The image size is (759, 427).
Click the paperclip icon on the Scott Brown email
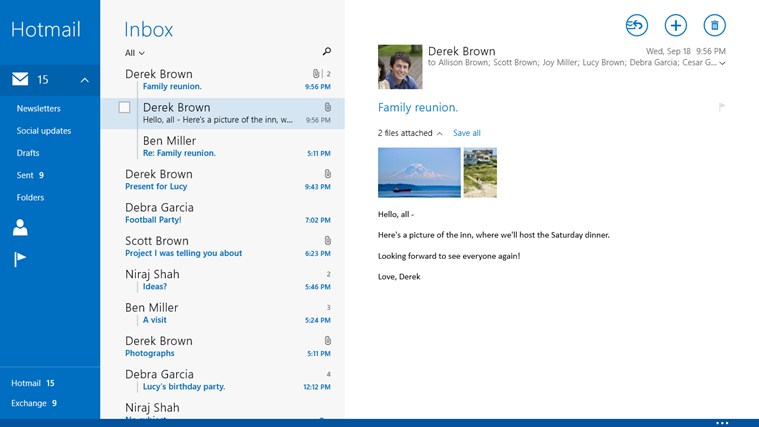coord(328,241)
